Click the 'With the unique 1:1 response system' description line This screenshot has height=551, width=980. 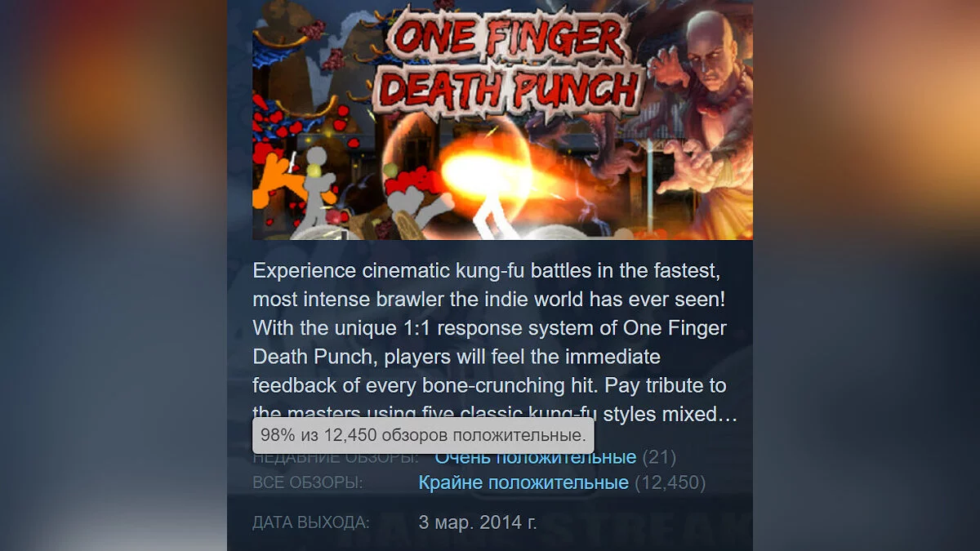click(x=490, y=328)
